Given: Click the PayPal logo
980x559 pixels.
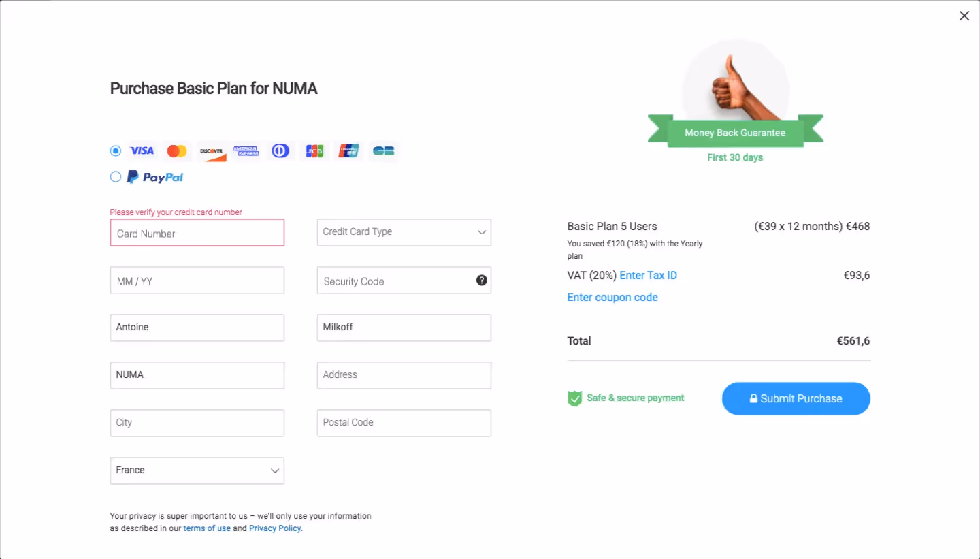Looking at the screenshot, I should [155, 177].
